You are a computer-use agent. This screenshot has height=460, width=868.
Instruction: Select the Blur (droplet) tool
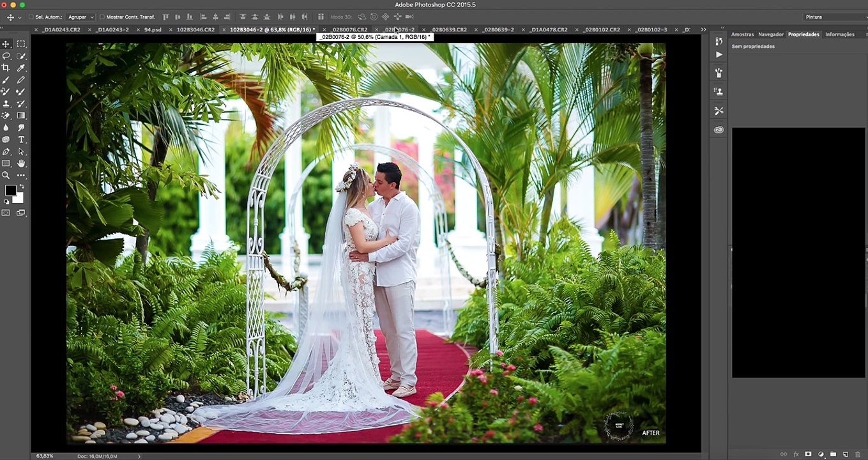click(x=6, y=128)
